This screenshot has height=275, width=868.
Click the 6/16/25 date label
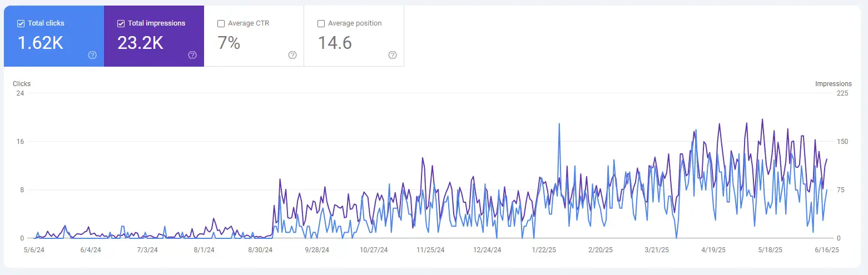coord(827,250)
